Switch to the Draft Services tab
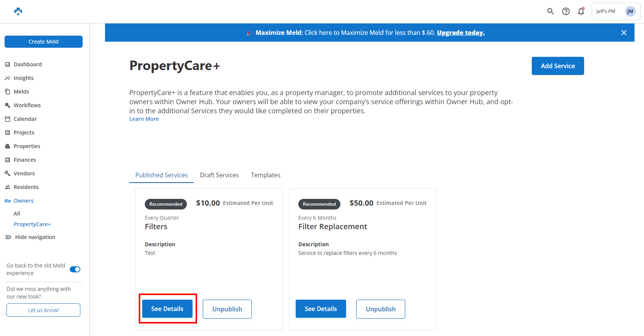This screenshot has width=644, height=336. (x=219, y=175)
